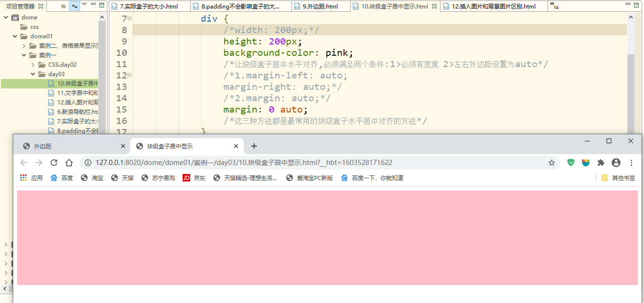Expand 案例二、表格表单显示 folder
This screenshot has height=303, width=644.
[x=24, y=46]
